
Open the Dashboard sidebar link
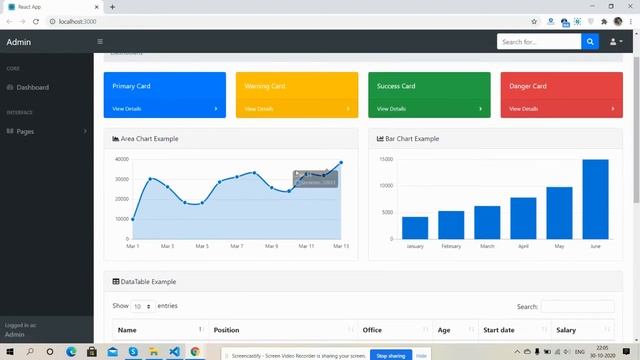(33, 87)
